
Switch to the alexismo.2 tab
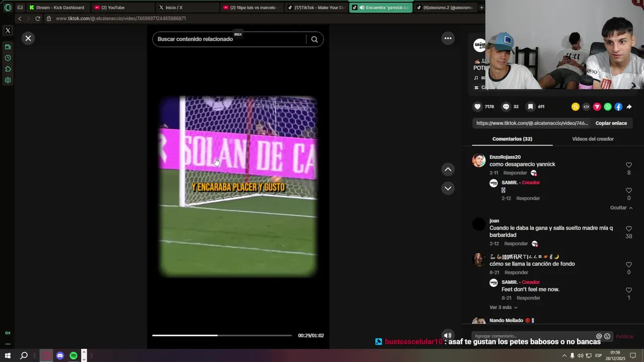point(445,8)
